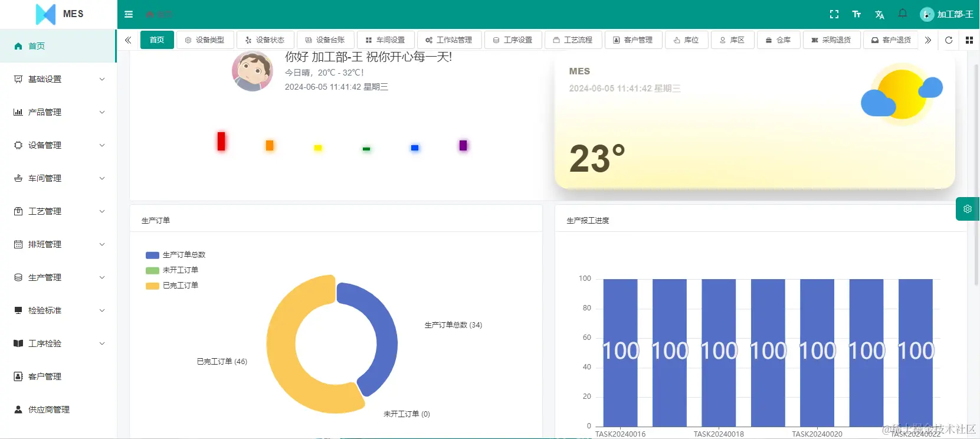Viewport: 980px width, 439px height.
Task: Click the 生产订单总数 (34) chart label
Action: [x=453, y=325]
